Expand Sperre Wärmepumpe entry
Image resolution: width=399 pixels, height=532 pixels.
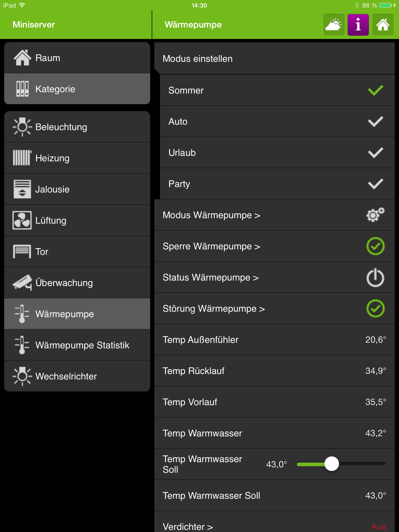(x=274, y=246)
